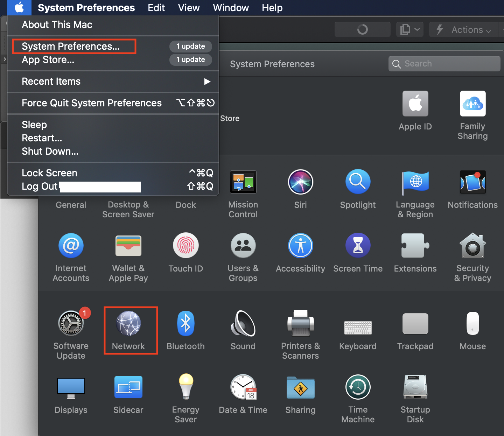Open Touch ID preferences
The image size is (504, 436).
pos(185,253)
